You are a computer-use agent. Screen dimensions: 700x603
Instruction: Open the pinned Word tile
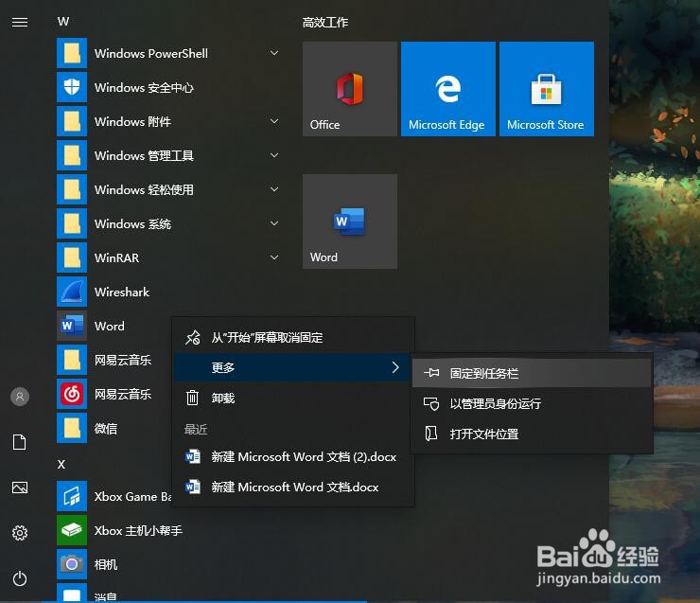[350, 222]
